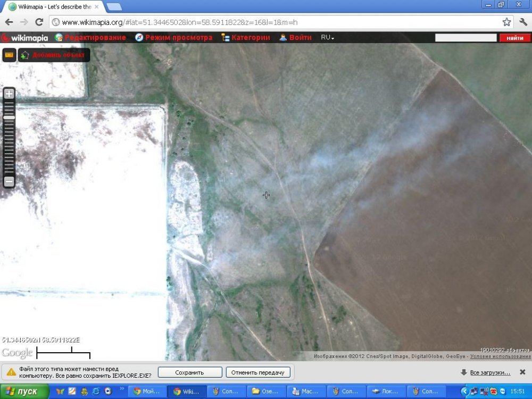
Task: Switch to the Лок… taskbar window
Action: tap(386, 392)
